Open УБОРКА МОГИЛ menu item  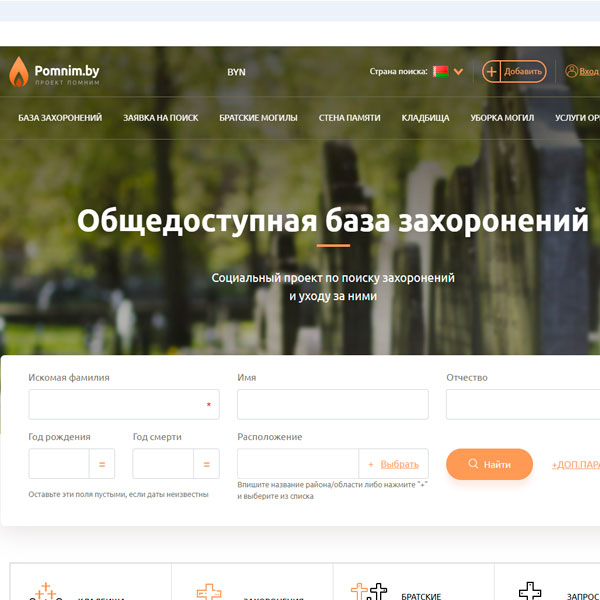[x=502, y=118]
